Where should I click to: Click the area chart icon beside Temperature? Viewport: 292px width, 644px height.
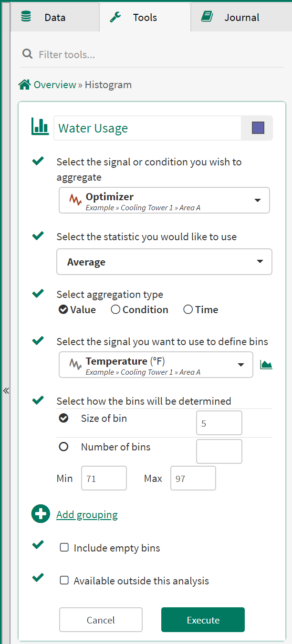pyautogui.click(x=266, y=365)
